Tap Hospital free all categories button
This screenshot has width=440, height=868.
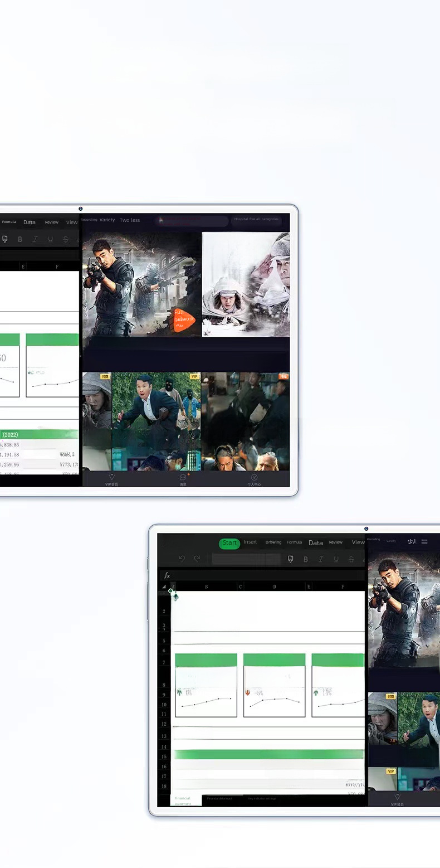coord(256,220)
